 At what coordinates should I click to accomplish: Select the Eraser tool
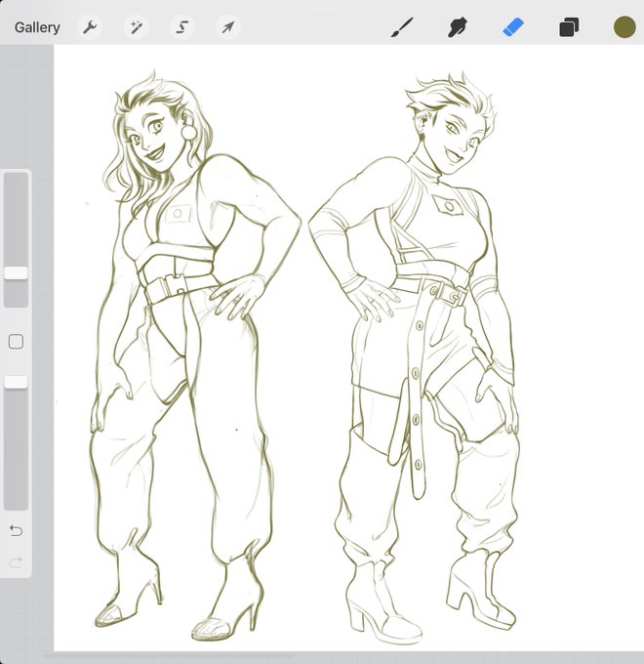(x=513, y=27)
